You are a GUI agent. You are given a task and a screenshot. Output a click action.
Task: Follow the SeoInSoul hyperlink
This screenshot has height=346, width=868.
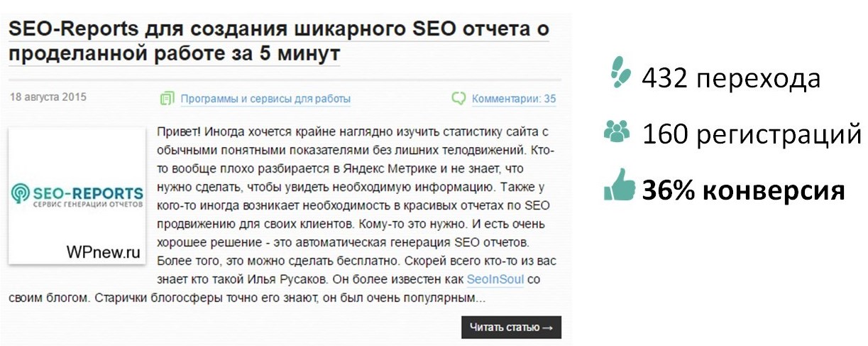click(495, 279)
